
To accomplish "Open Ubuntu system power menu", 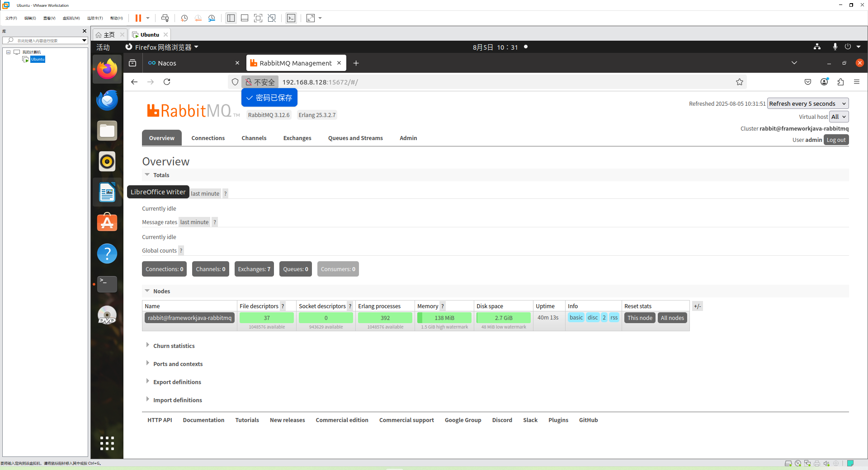I will point(853,47).
